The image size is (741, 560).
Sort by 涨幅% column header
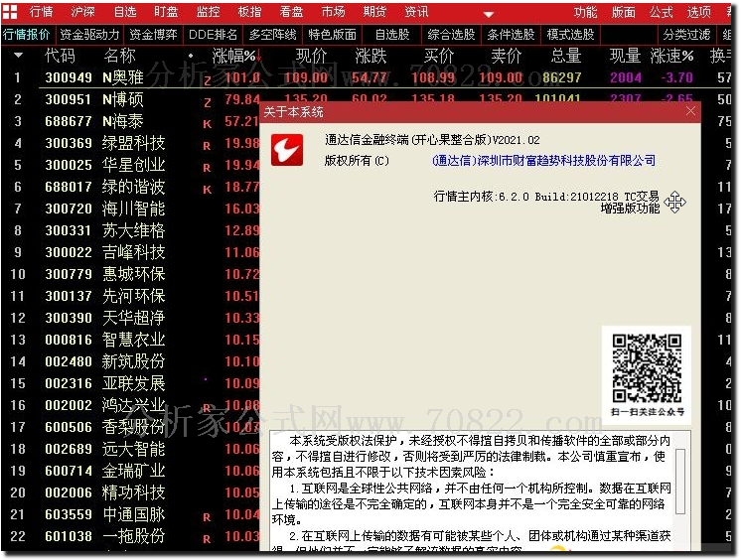234,57
